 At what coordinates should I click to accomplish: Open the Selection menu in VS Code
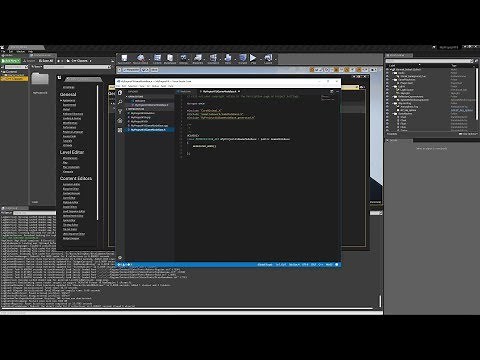[x=132, y=86]
